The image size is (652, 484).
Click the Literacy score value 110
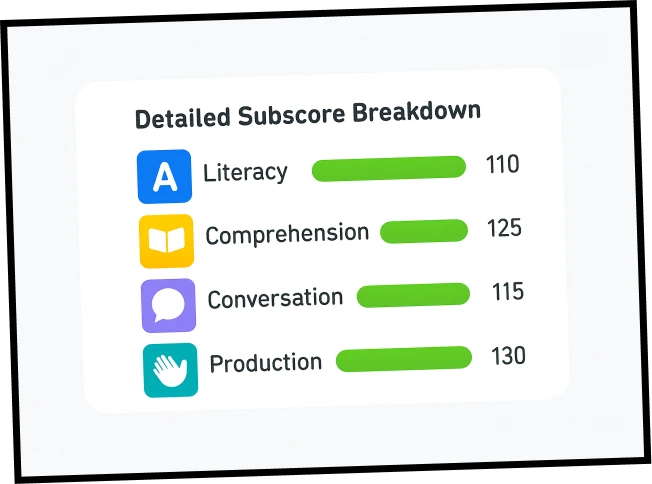coord(502,164)
